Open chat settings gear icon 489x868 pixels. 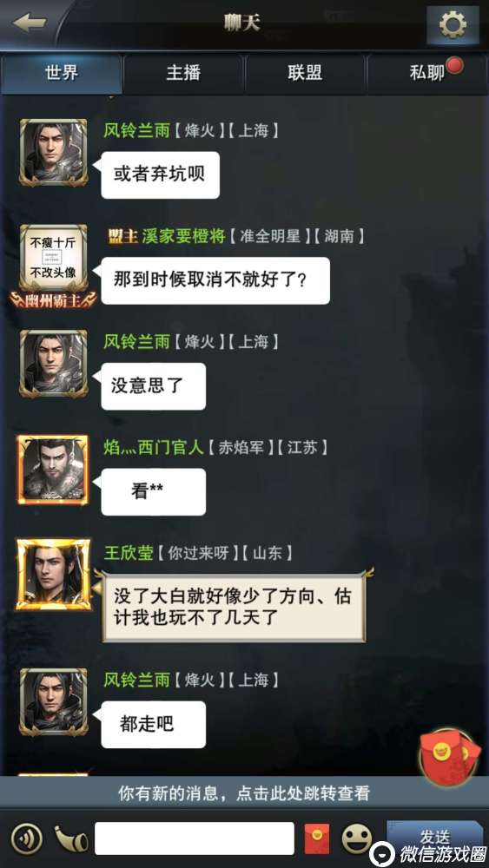(x=453, y=25)
